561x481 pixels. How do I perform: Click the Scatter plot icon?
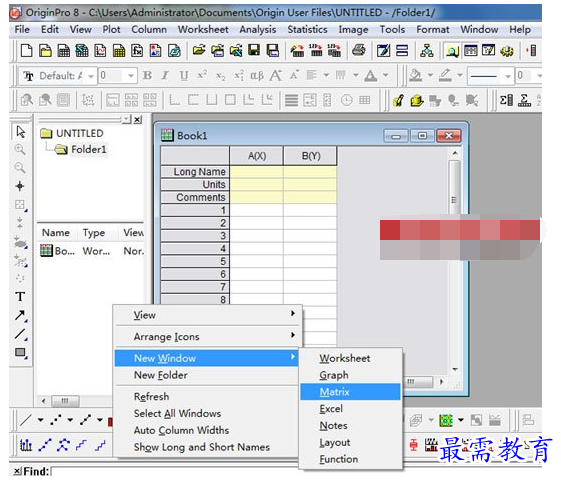coord(55,420)
